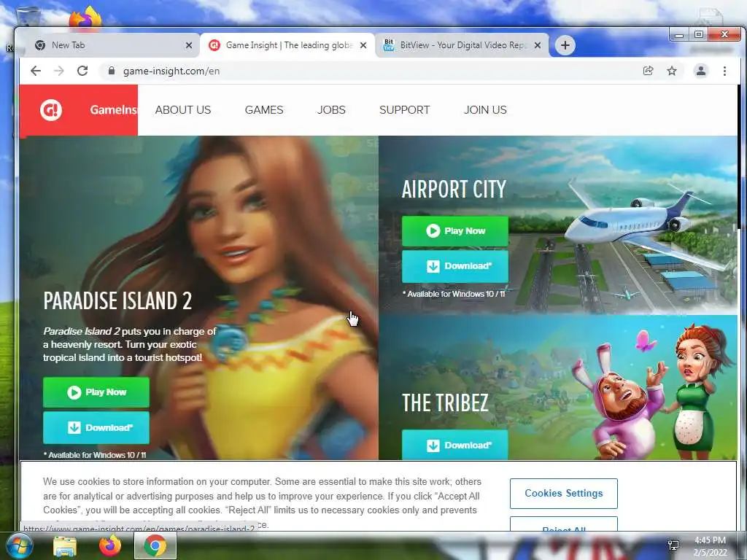Click the padlock site info icon
This screenshot has width=747, height=560.
click(x=112, y=71)
